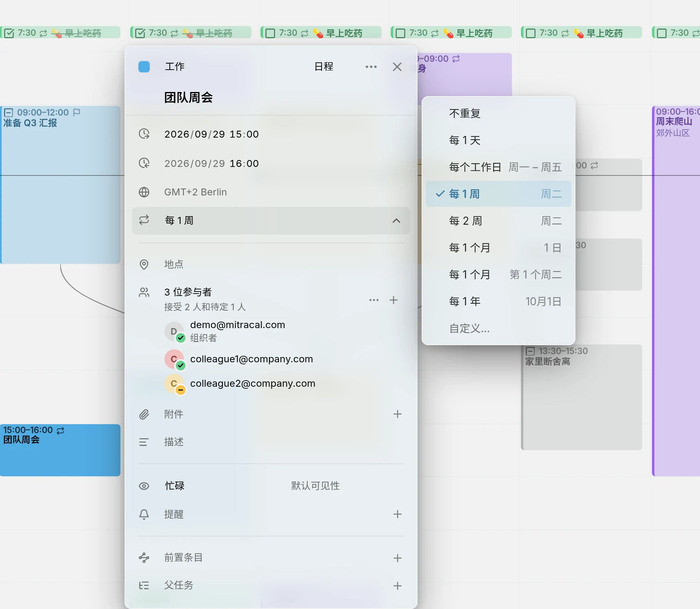Click the location pin icon
This screenshot has height=609, width=700.
point(144,265)
